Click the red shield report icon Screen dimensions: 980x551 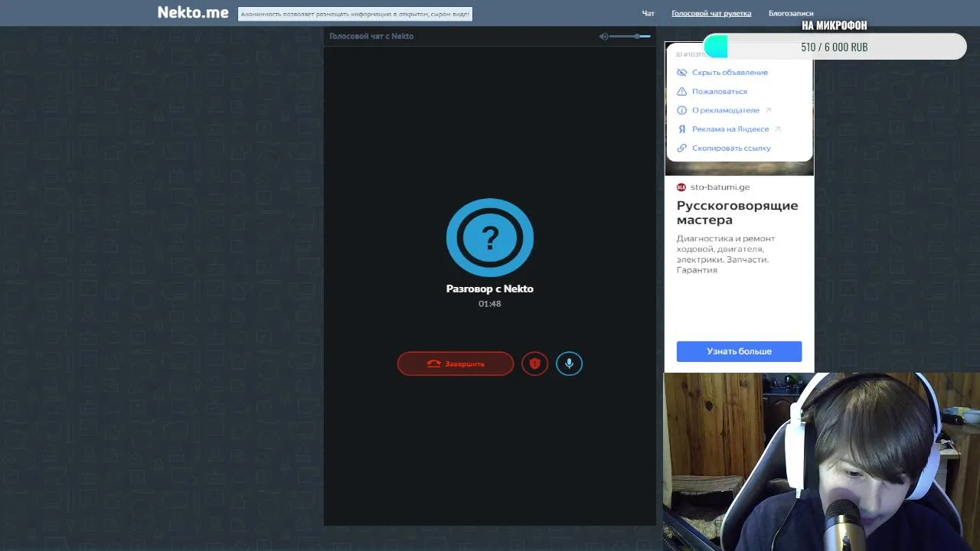click(x=534, y=364)
